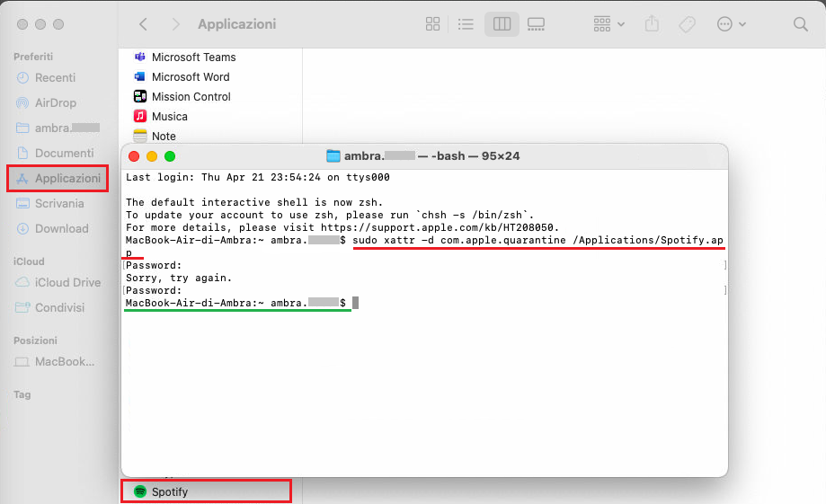Click the AirDrop icon in sidebar
The image size is (826, 504).
pos(22,103)
